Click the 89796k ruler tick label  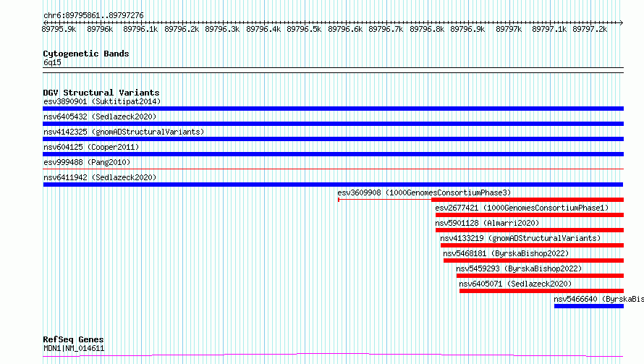point(100,29)
